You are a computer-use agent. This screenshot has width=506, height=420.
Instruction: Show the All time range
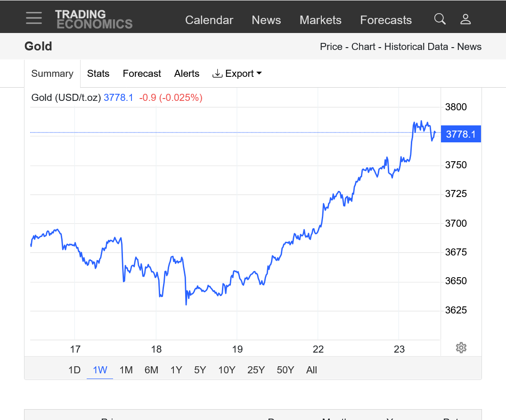pos(311,370)
